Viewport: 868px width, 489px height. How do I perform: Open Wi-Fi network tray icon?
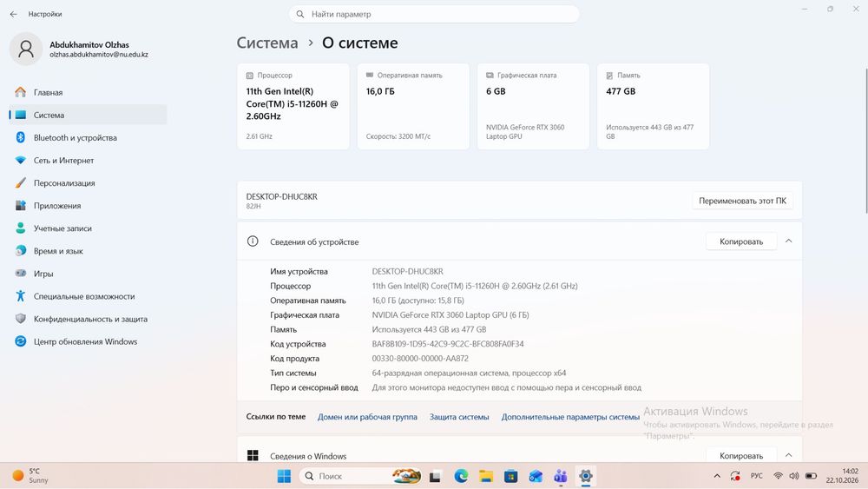(x=778, y=476)
